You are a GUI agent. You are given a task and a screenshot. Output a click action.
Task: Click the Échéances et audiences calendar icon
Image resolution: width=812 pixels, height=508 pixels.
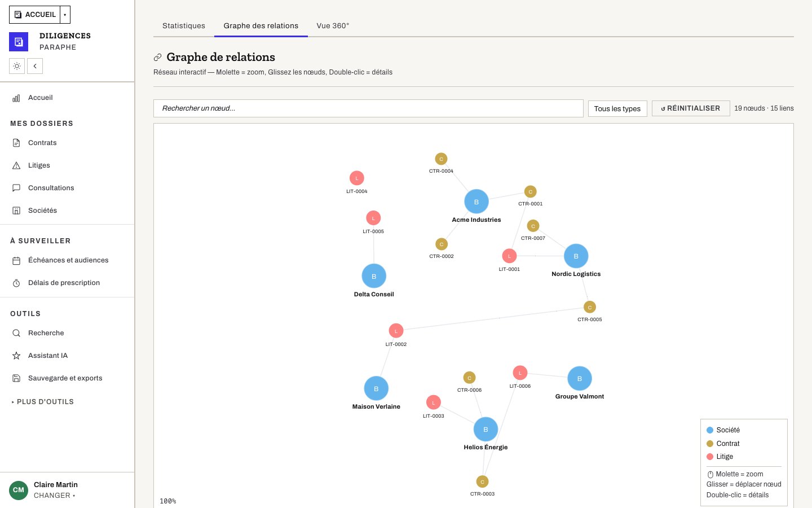(x=16, y=260)
